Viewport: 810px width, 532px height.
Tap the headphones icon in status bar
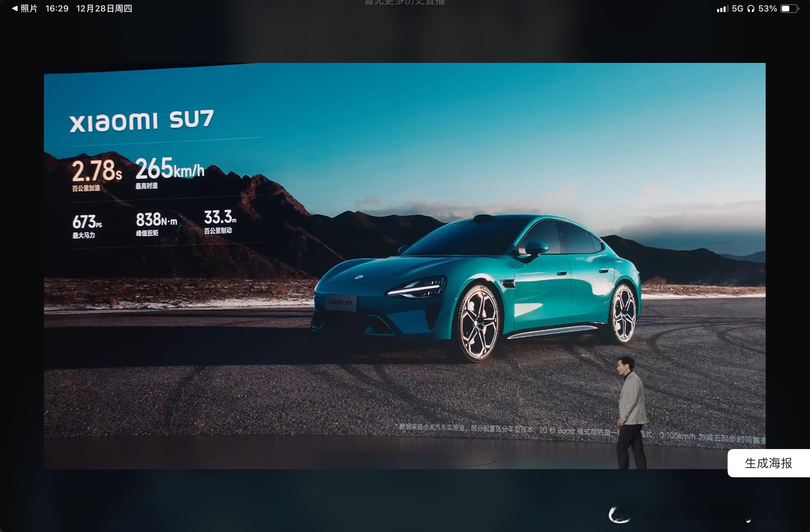[751, 9]
